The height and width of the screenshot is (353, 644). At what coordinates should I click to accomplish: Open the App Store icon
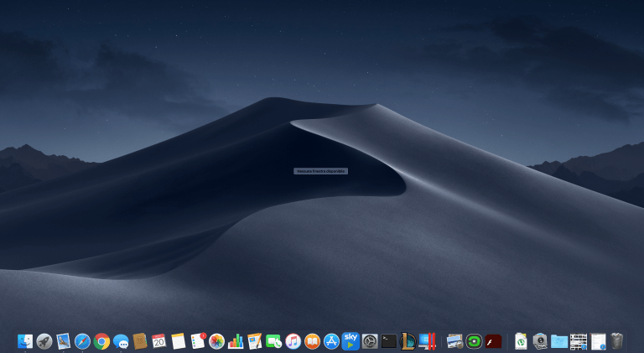[x=331, y=341]
